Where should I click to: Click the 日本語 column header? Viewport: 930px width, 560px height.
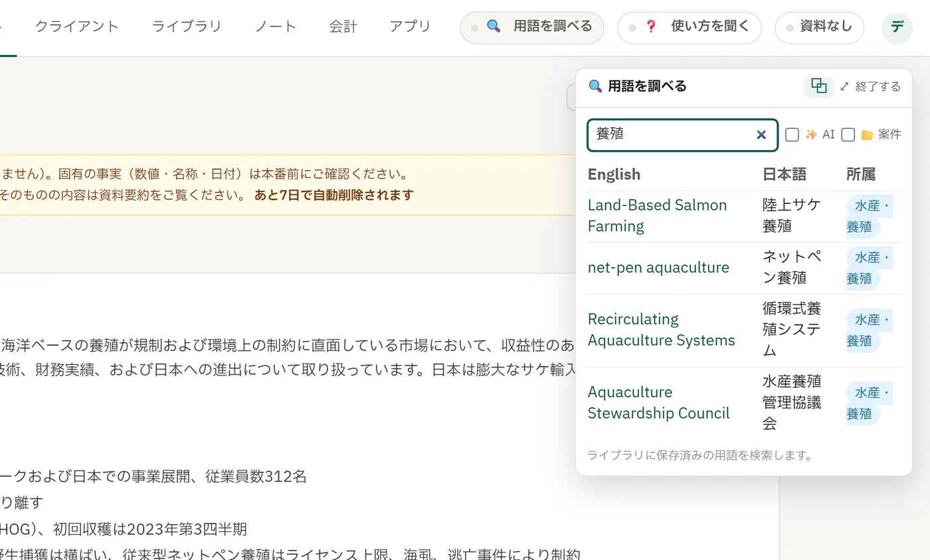(784, 174)
